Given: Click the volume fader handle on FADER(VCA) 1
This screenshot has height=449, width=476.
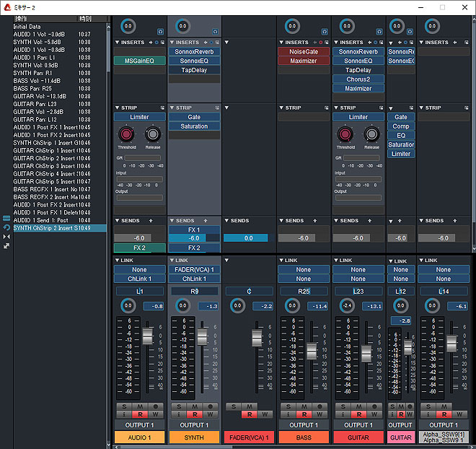Looking at the screenshot, I should [x=257, y=339].
